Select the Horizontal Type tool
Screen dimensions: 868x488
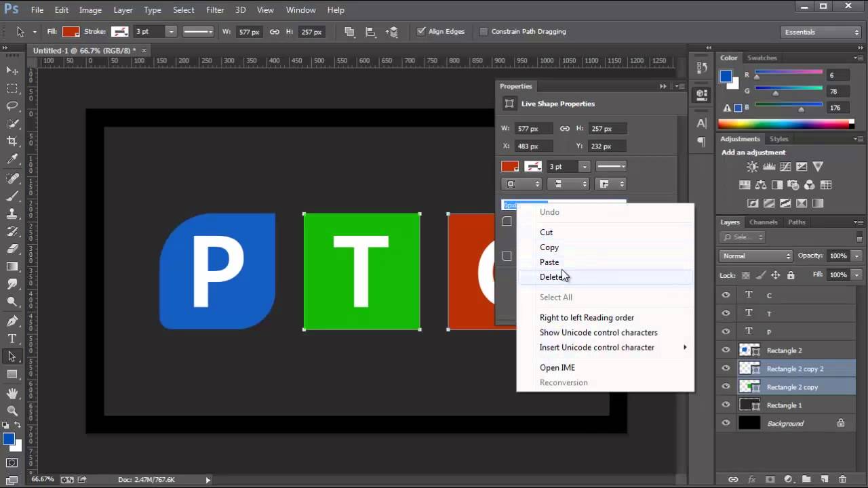click(x=12, y=338)
